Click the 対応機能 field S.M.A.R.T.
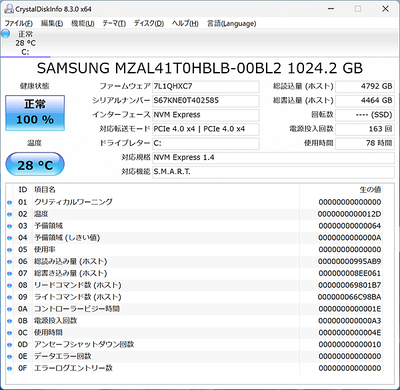 (273, 172)
